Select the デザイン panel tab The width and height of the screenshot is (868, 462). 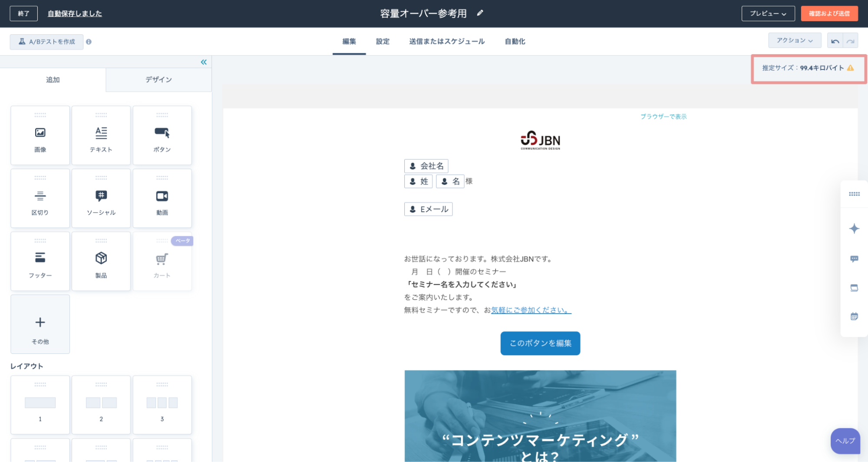[159, 79]
